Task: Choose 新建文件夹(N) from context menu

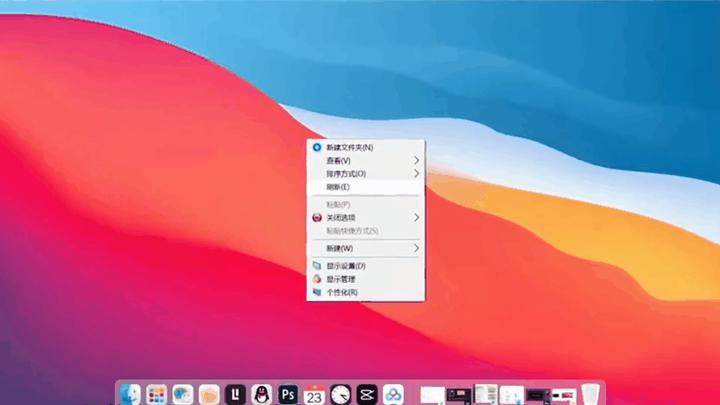Action: pos(349,147)
